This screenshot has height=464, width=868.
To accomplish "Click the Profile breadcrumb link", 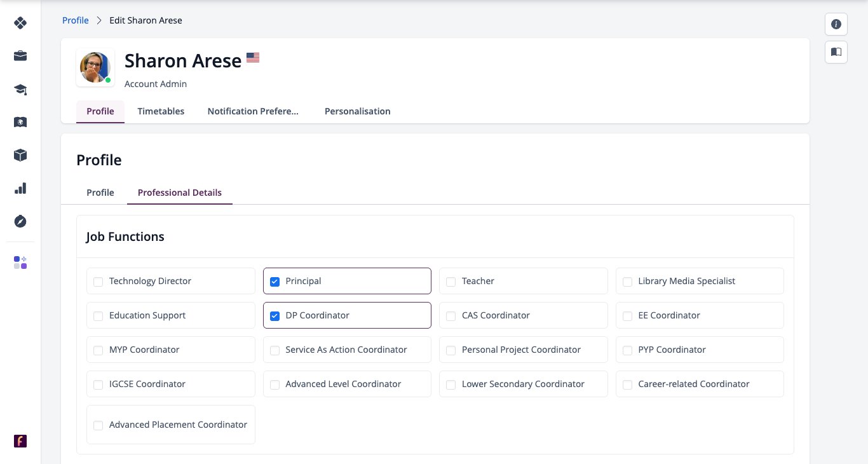I will pos(76,20).
